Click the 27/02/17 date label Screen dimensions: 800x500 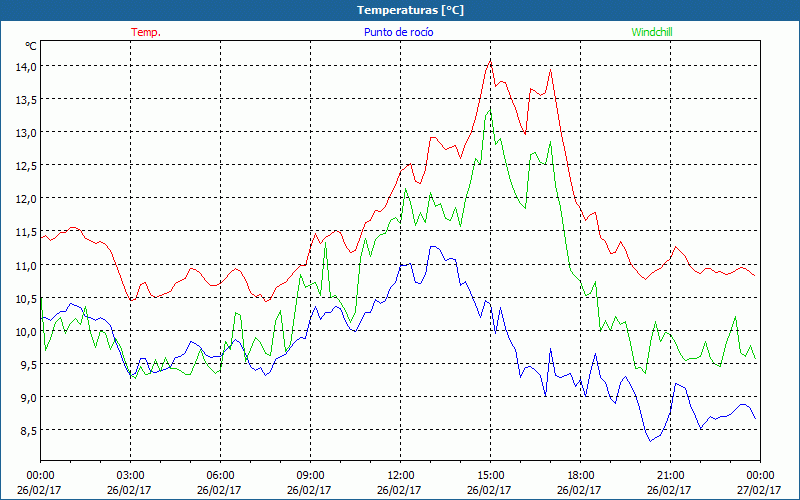(759, 490)
